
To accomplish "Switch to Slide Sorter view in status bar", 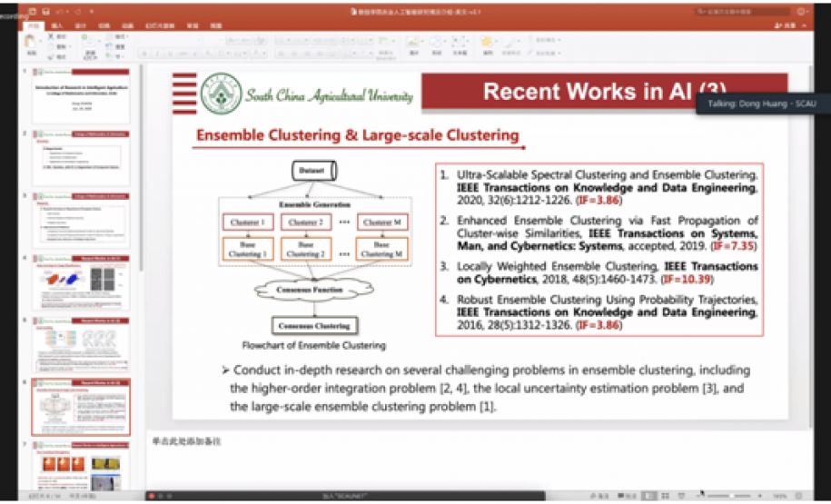I will coord(666,496).
